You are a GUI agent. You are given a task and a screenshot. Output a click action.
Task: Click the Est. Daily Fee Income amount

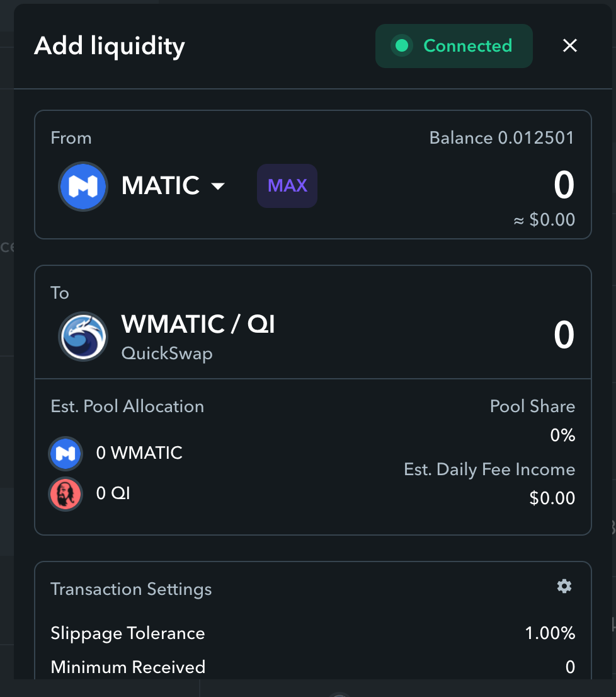(x=552, y=498)
